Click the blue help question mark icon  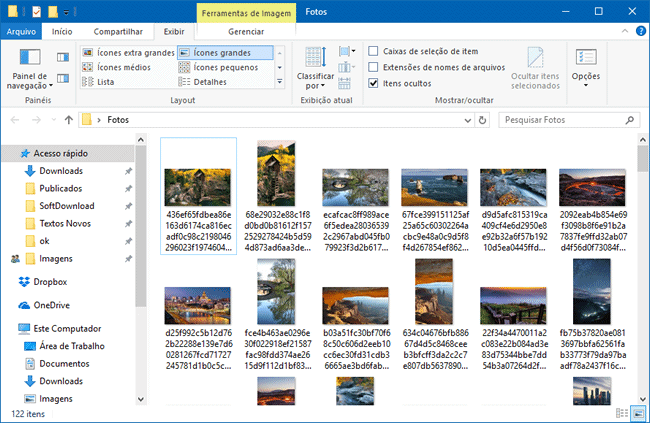click(x=639, y=32)
